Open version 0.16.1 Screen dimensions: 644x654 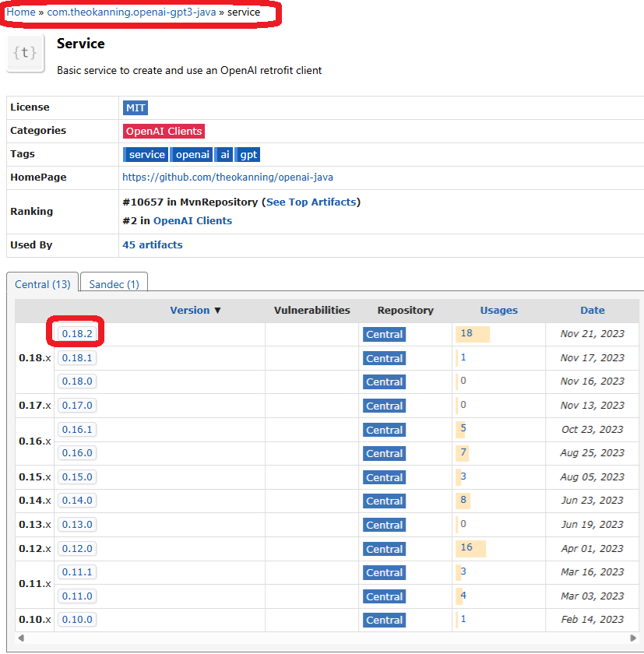(x=77, y=430)
